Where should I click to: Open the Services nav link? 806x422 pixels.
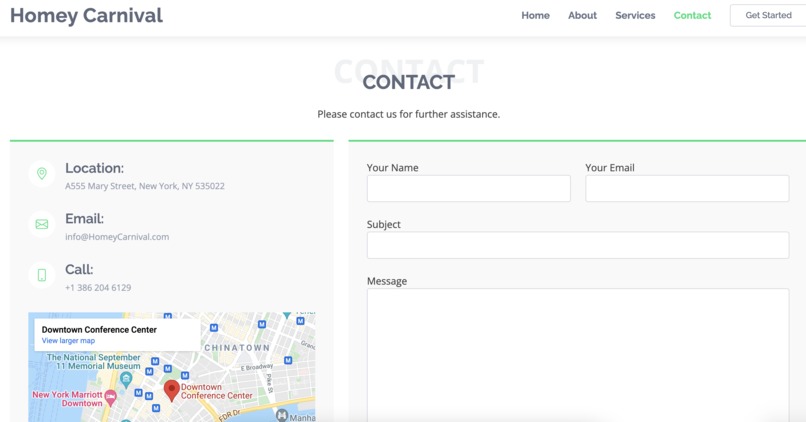tap(635, 15)
